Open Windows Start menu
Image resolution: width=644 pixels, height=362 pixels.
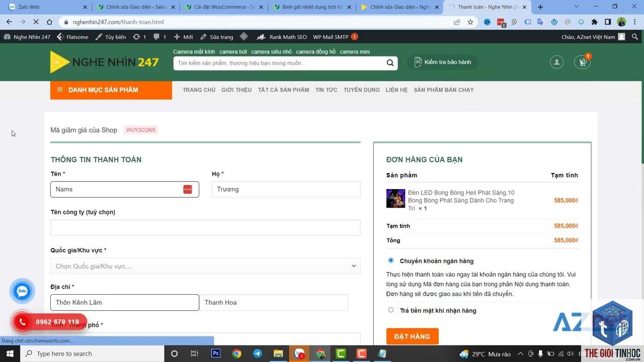coord(10,353)
